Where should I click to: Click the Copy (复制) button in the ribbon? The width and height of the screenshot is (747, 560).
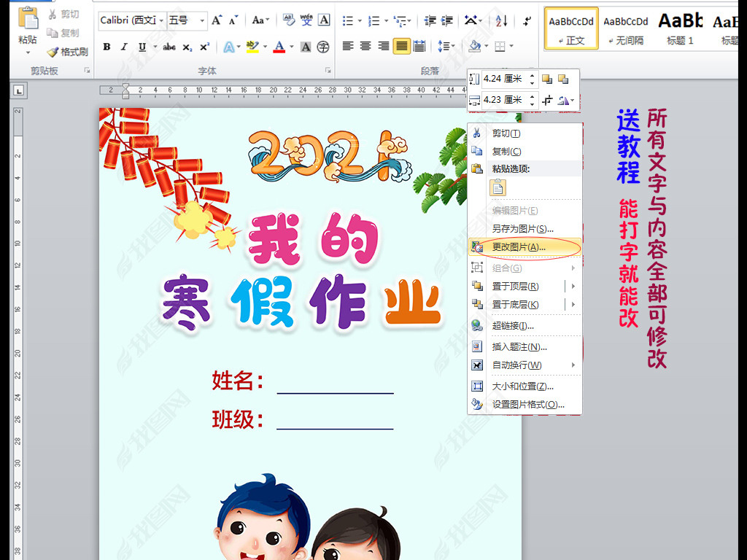64,33
